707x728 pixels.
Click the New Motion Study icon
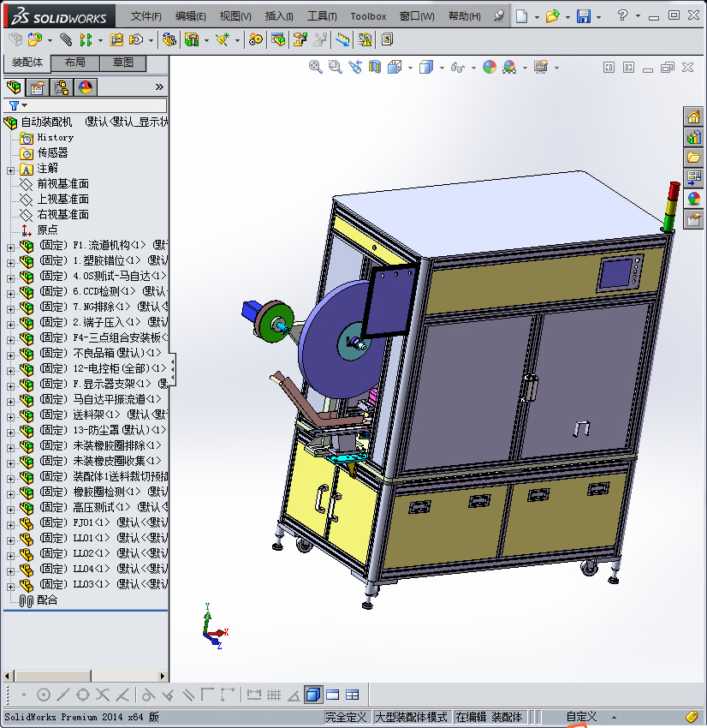(x=255, y=39)
